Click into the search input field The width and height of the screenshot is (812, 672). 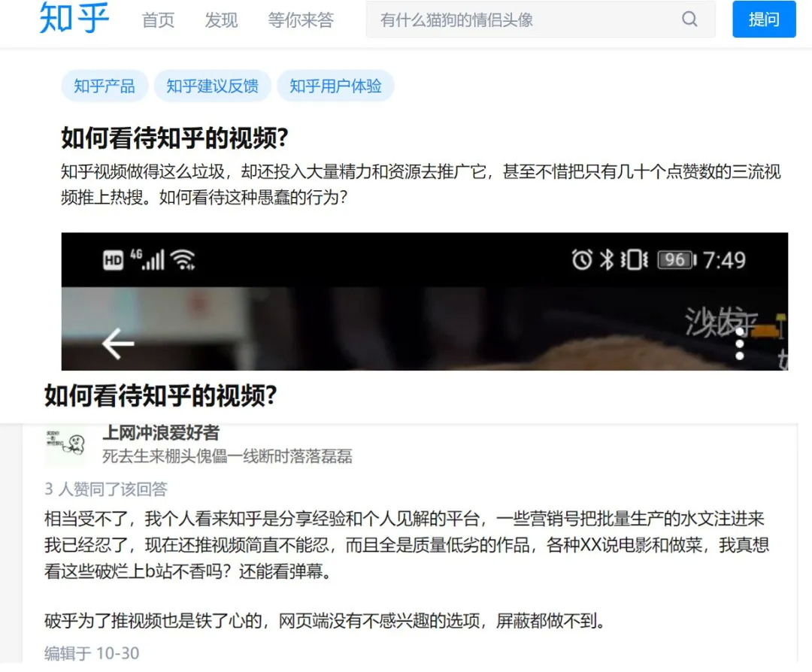click(x=523, y=20)
